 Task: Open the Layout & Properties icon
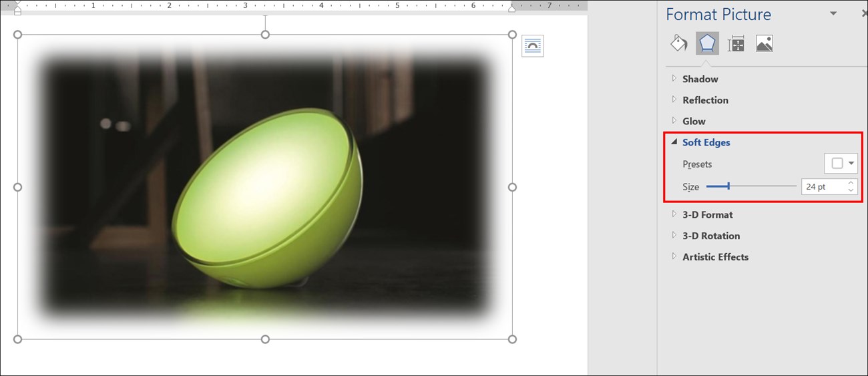pos(736,44)
